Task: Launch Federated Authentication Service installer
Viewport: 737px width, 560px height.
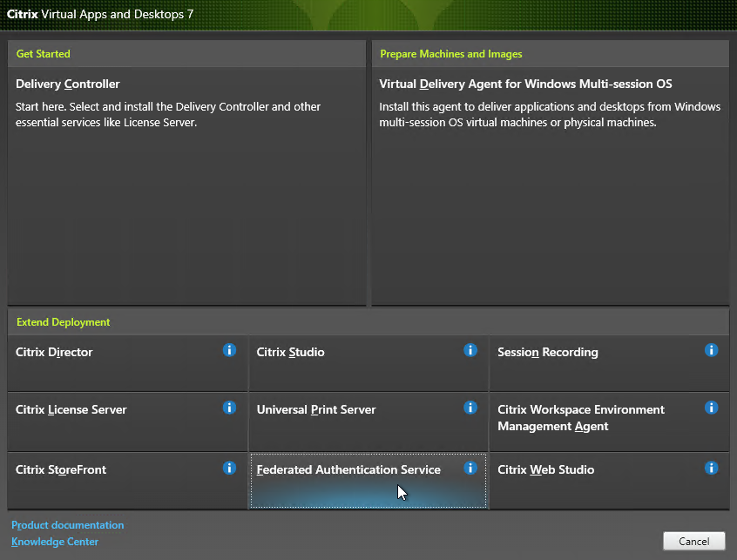Action: [368, 481]
